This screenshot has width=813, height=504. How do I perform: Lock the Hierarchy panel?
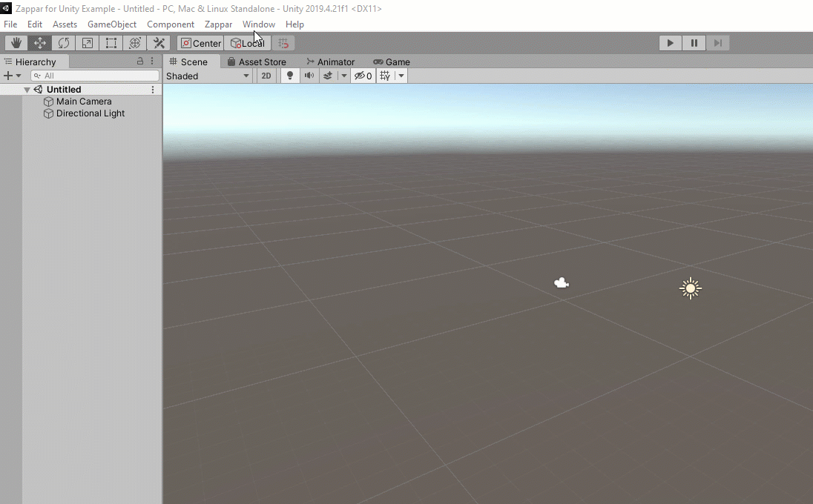pyautogui.click(x=140, y=61)
